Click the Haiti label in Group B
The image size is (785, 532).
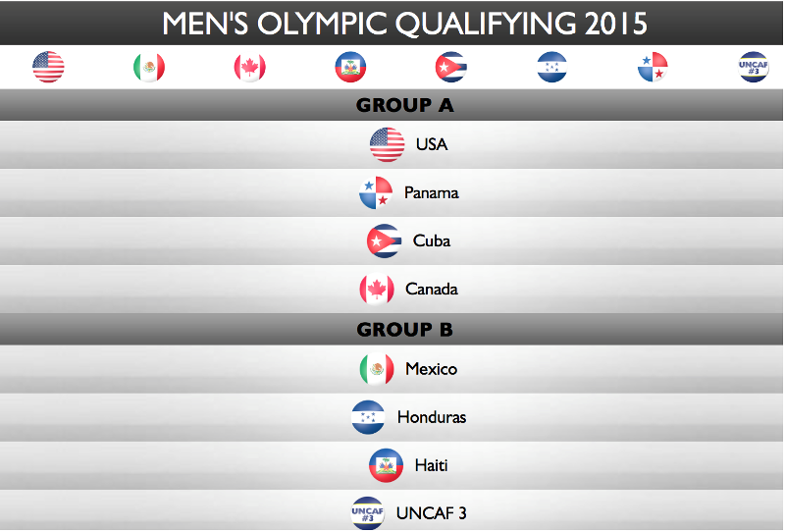(x=431, y=465)
